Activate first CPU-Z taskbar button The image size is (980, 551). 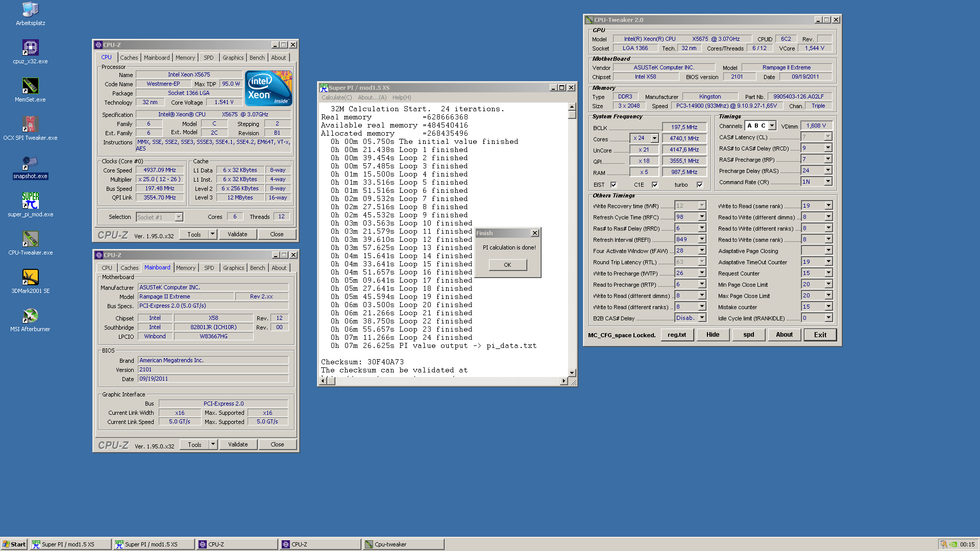click(237, 544)
